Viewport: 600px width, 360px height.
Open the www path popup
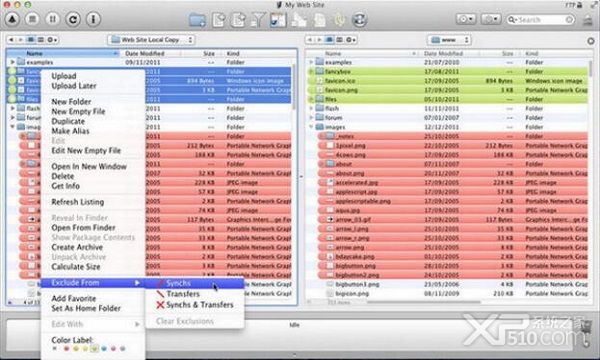tap(449, 40)
